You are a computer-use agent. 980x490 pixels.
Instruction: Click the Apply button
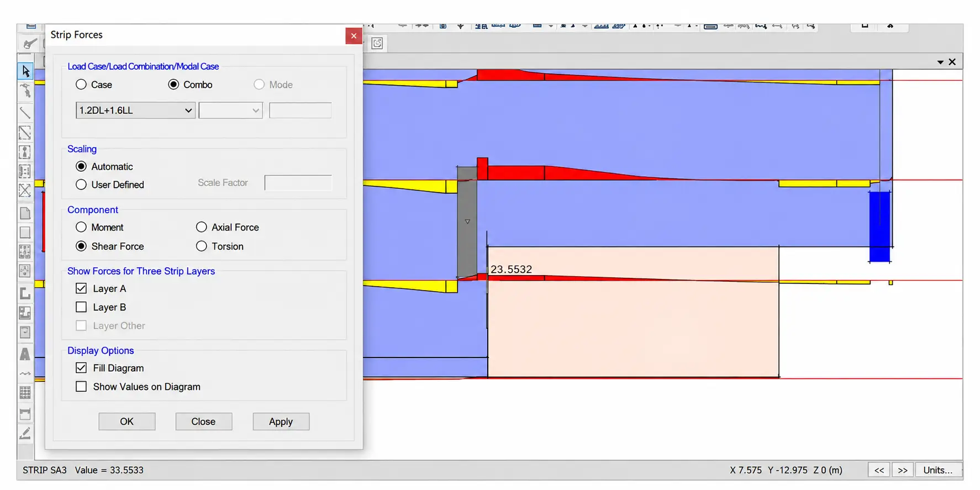[x=281, y=421]
